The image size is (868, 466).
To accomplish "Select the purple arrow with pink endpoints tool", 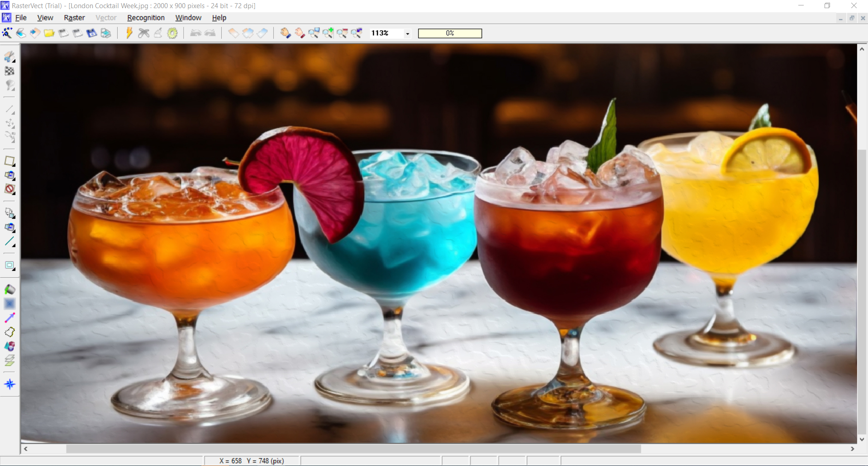I will [x=10, y=318].
